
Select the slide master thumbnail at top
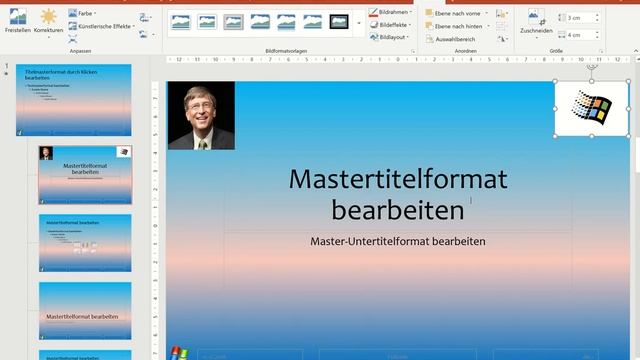pyautogui.click(x=73, y=100)
